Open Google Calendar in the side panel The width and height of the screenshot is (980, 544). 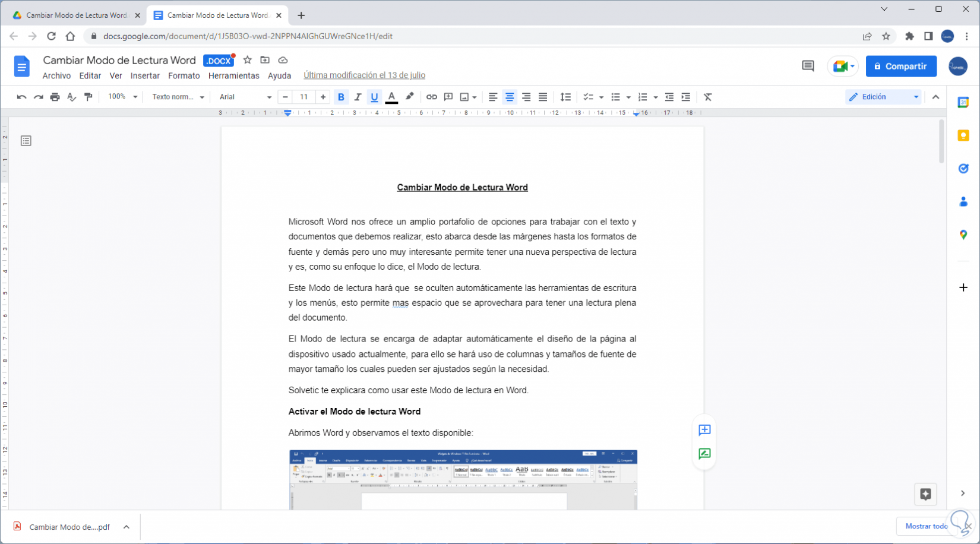pyautogui.click(x=963, y=103)
